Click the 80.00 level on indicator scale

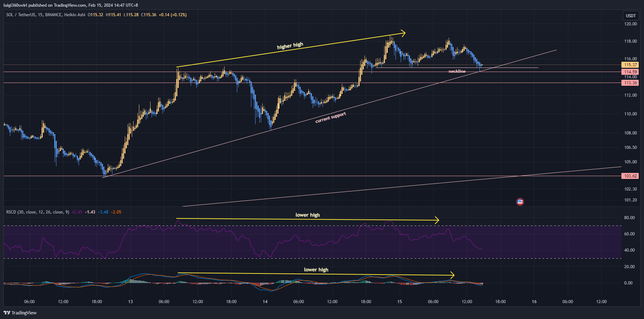tap(629, 218)
